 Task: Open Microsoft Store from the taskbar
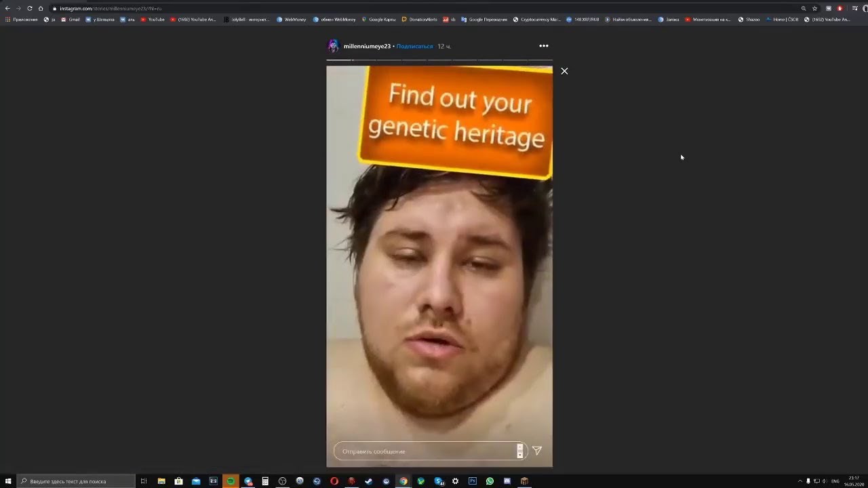(178, 481)
